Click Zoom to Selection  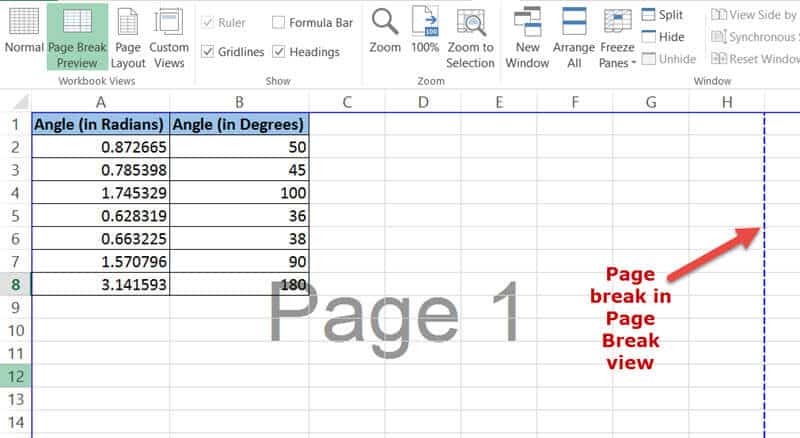pyautogui.click(x=470, y=38)
